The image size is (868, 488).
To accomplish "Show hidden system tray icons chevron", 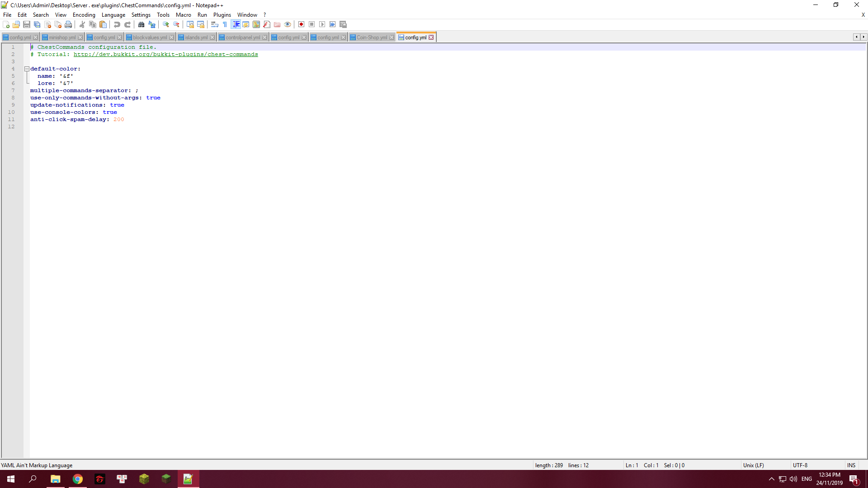I will [x=772, y=479].
